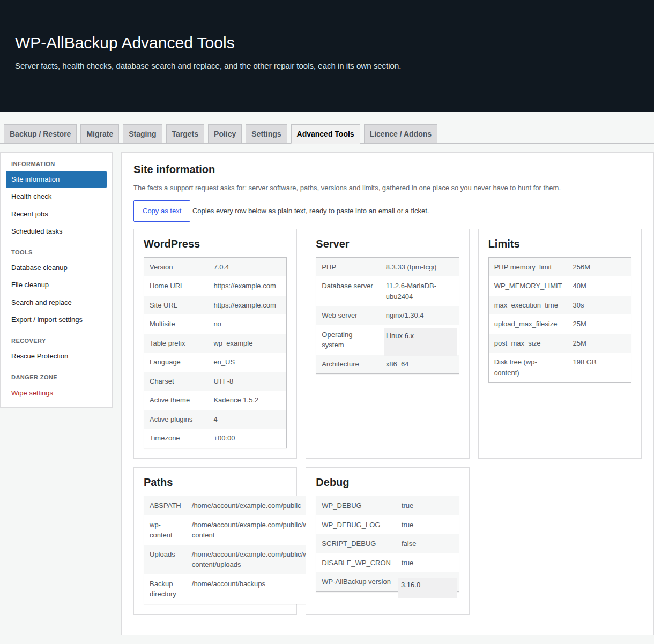
Task: Open the Licence / Addons tab
Action: pyautogui.click(x=400, y=134)
